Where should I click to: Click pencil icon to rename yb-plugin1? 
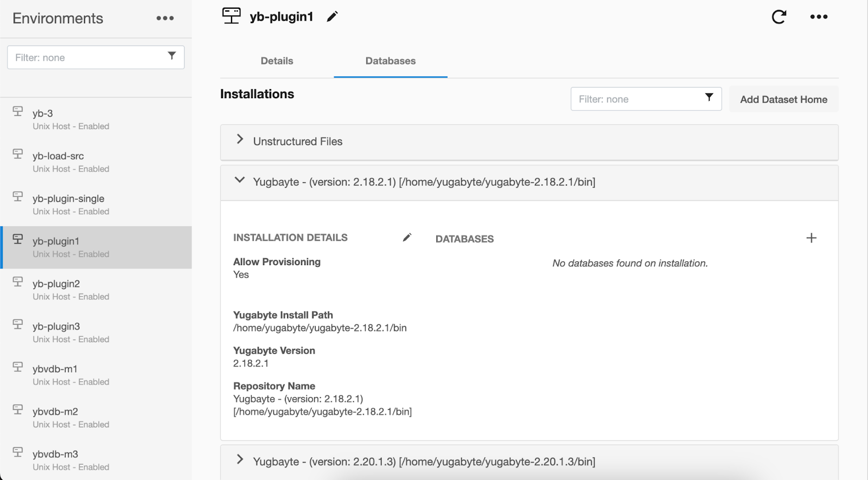point(332,17)
